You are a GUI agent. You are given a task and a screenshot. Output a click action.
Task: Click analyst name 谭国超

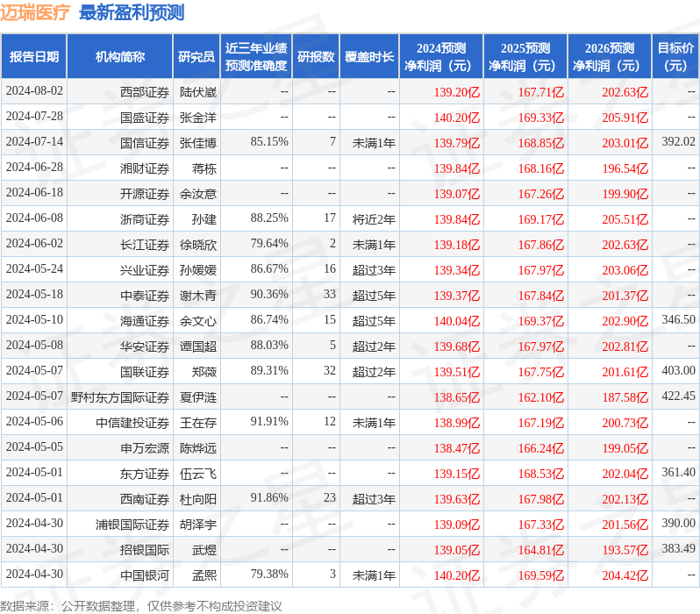(198, 346)
